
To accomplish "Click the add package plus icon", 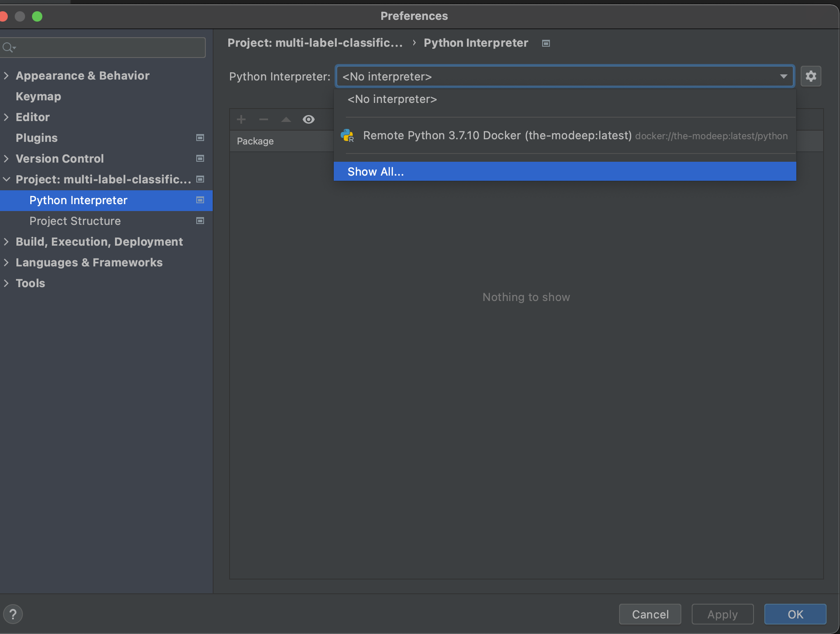I will (241, 119).
